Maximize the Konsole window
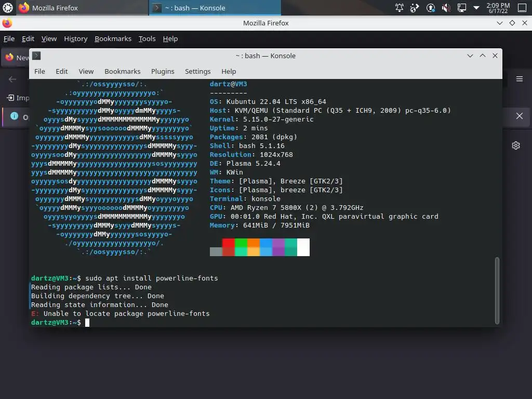 click(x=483, y=56)
